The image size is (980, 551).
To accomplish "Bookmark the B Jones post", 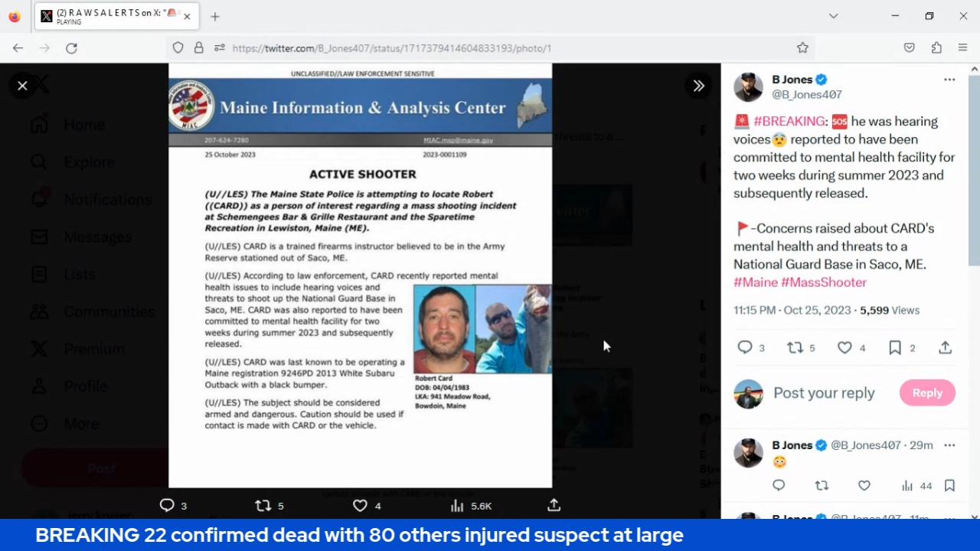I will tap(894, 347).
